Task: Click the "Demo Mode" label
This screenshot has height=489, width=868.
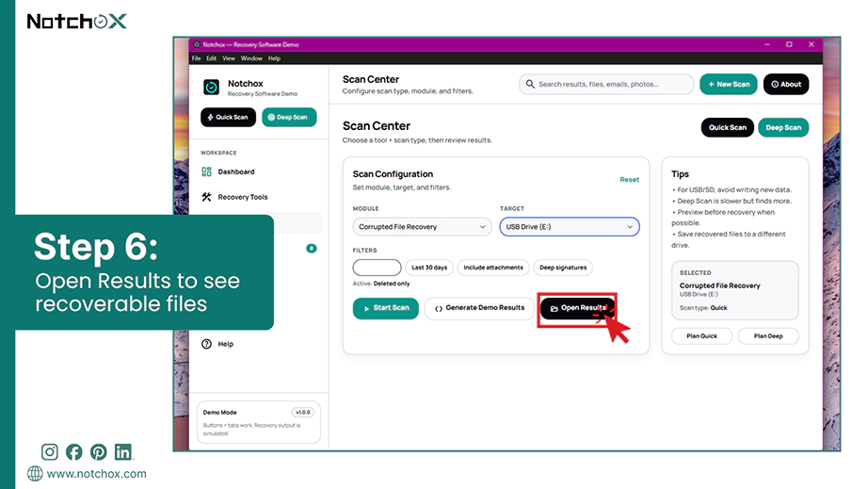Action: coord(219,413)
